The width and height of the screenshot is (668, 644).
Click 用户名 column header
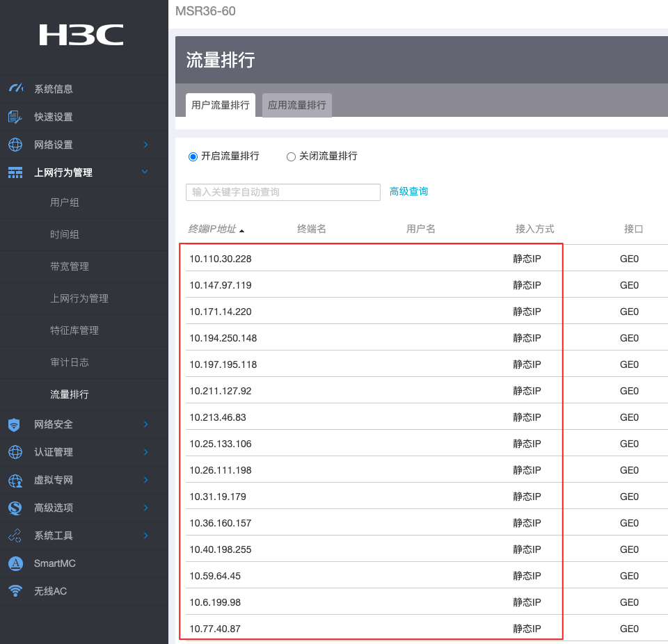(421, 229)
